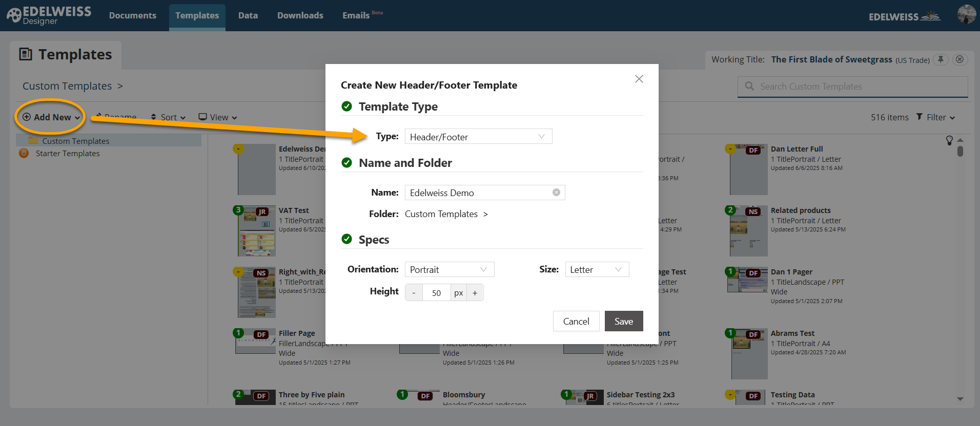Close the Create New Header/Footer dialog

pyautogui.click(x=639, y=79)
